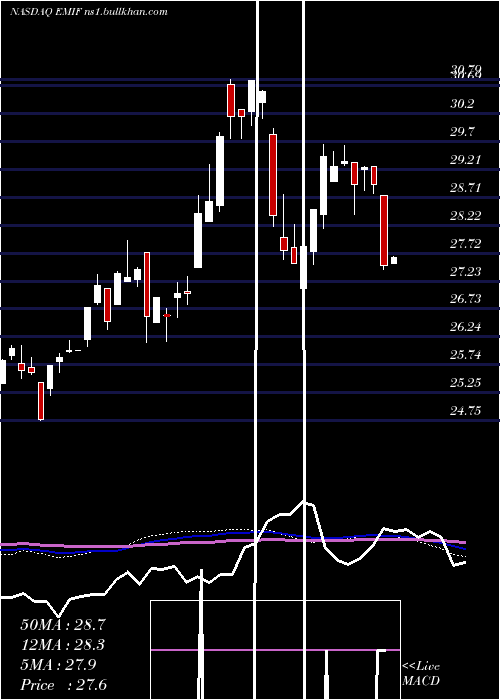The width and height of the screenshot is (500, 700).
Task: Click the Price : 27.6 readout
Action: [x=64, y=685]
